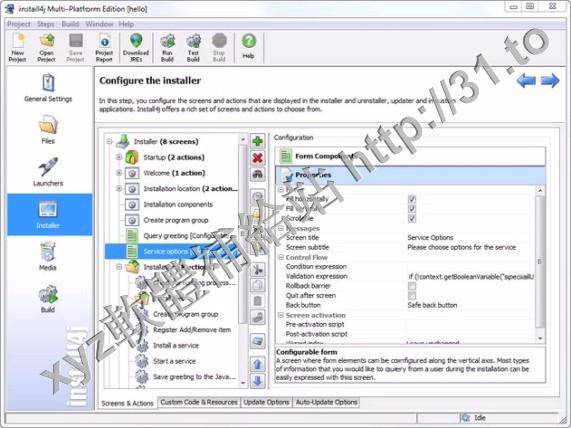This screenshot has height=428, width=571.
Task: Click the Form Components header icon
Action: coord(286,156)
